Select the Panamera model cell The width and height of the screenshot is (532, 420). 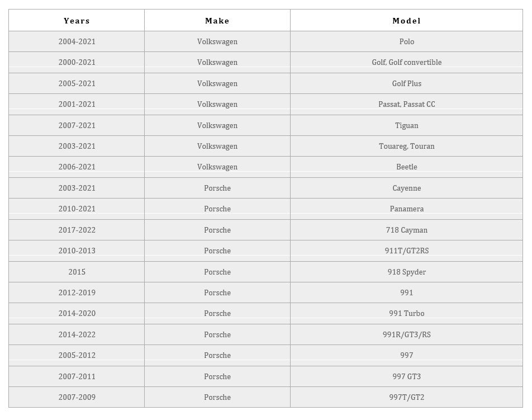[x=406, y=209]
